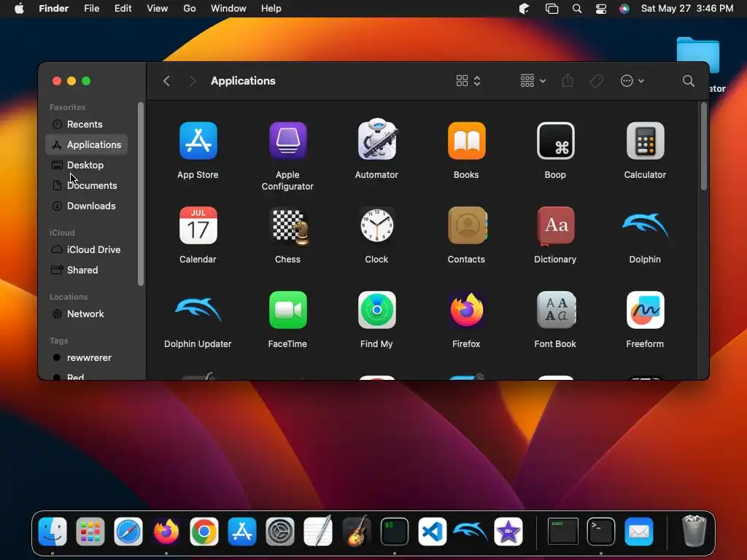The width and height of the screenshot is (747, 560).
Task: Select the Clock app icon
Action: click(377, 225)
